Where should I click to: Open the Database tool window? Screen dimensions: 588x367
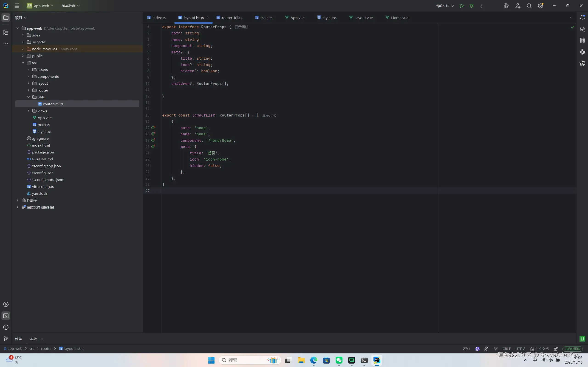click(x=582, y=41)
